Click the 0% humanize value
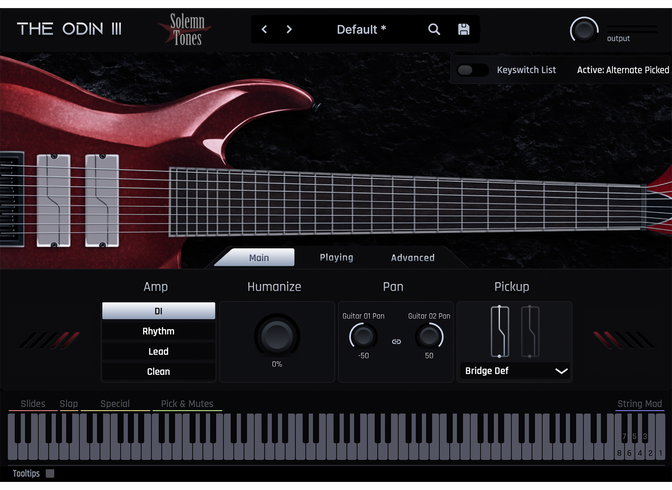This screenshot has height=490, width=672. point(277,364)
